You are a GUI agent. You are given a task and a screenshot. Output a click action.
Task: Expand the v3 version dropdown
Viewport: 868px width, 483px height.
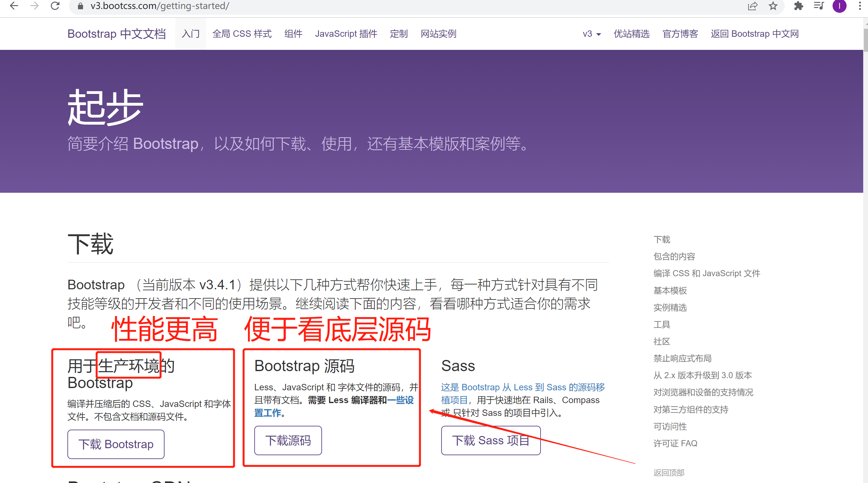point(591,34)
